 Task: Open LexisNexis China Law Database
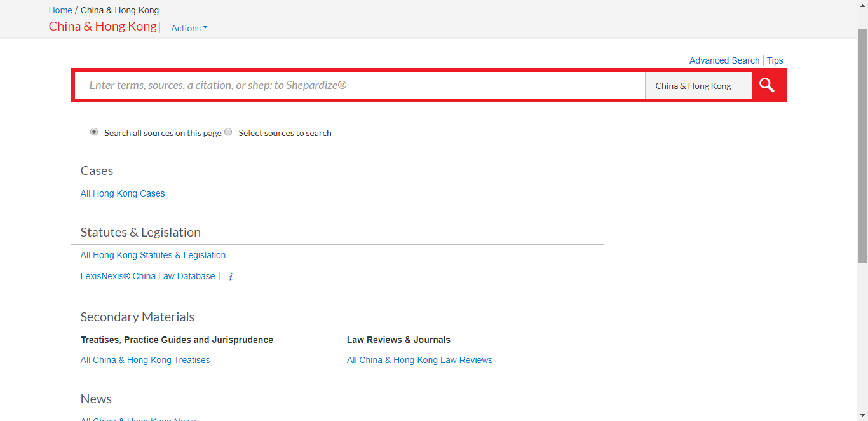[x=147, y=276]
